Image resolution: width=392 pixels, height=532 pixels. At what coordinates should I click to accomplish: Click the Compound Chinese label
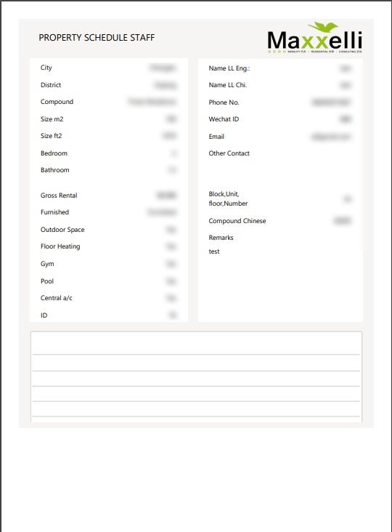click(x=237, y=221)
